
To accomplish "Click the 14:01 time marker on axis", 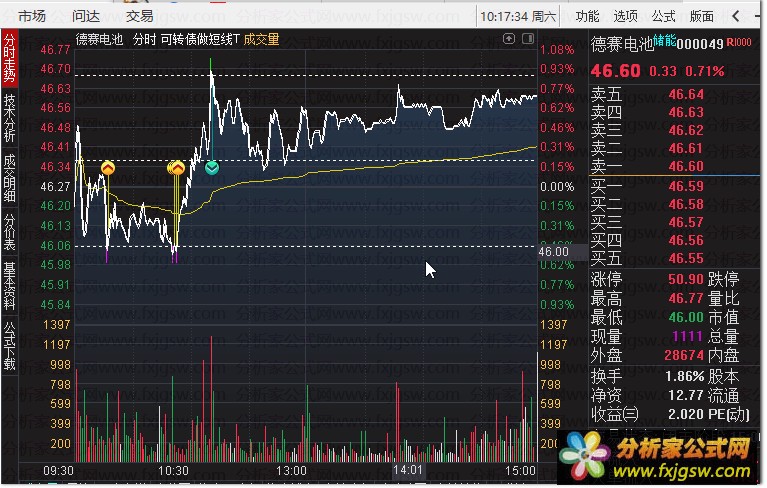I will [x=408, y=470].
